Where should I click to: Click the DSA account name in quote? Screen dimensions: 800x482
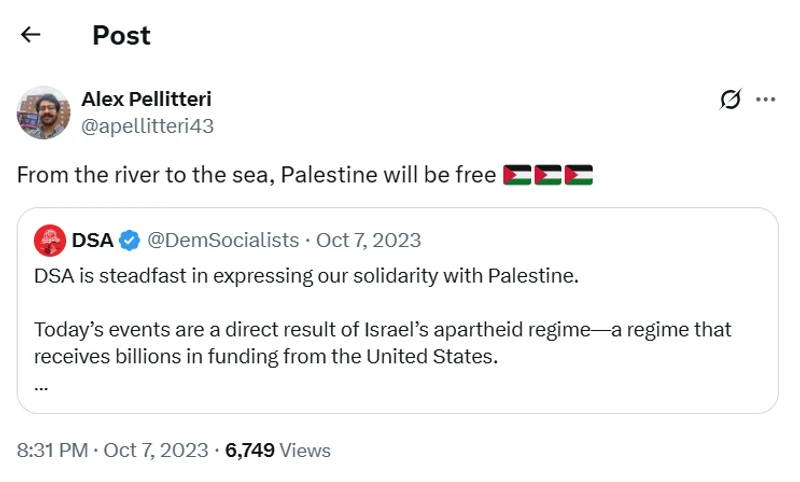(92, 240)
